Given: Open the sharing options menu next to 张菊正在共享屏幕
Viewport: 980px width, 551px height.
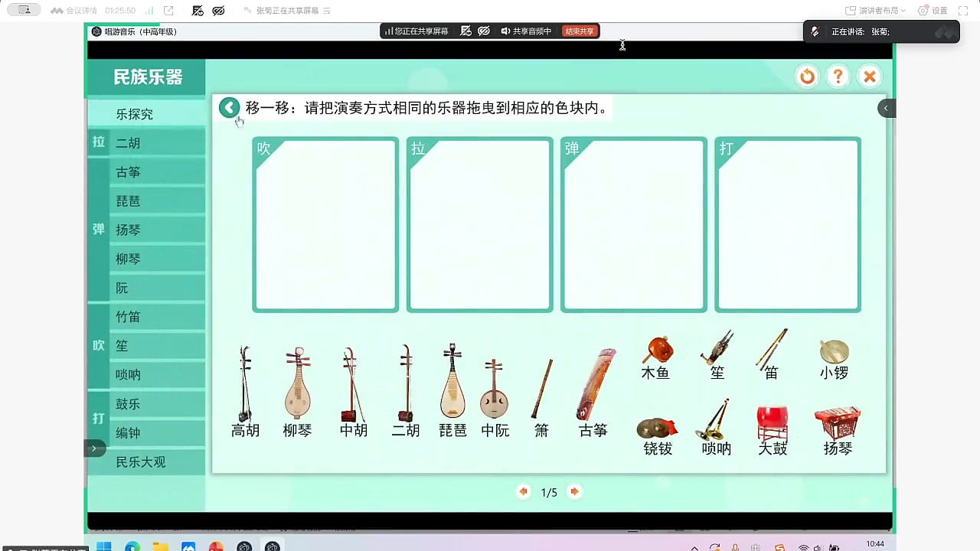Looking at the screenshot, I should pos(327,11).
